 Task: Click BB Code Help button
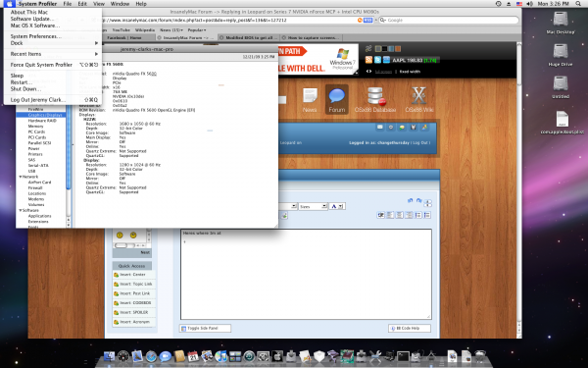coord(410,328)
